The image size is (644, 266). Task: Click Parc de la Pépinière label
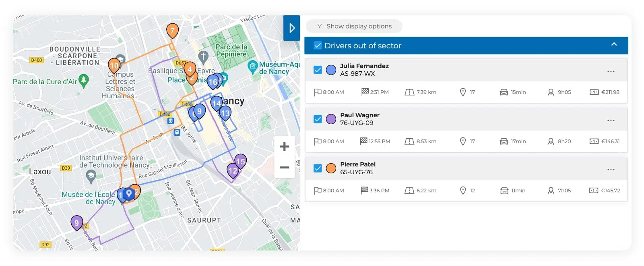point(231,50)
